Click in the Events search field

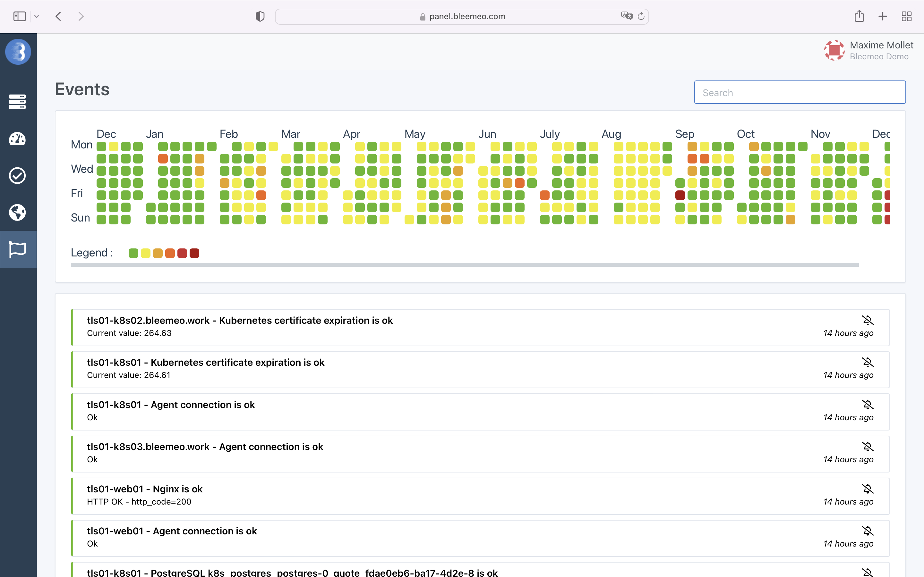[x=800, y=92]
